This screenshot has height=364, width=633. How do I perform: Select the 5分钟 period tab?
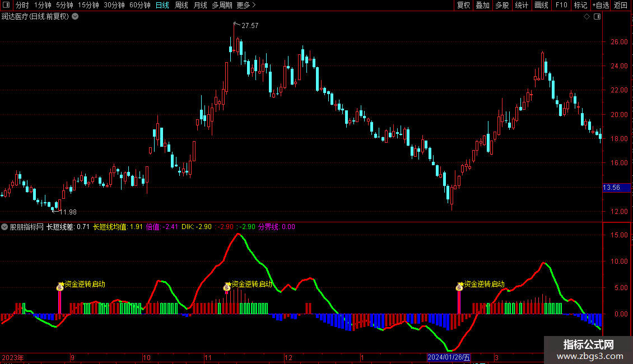(x=64, y=5)
